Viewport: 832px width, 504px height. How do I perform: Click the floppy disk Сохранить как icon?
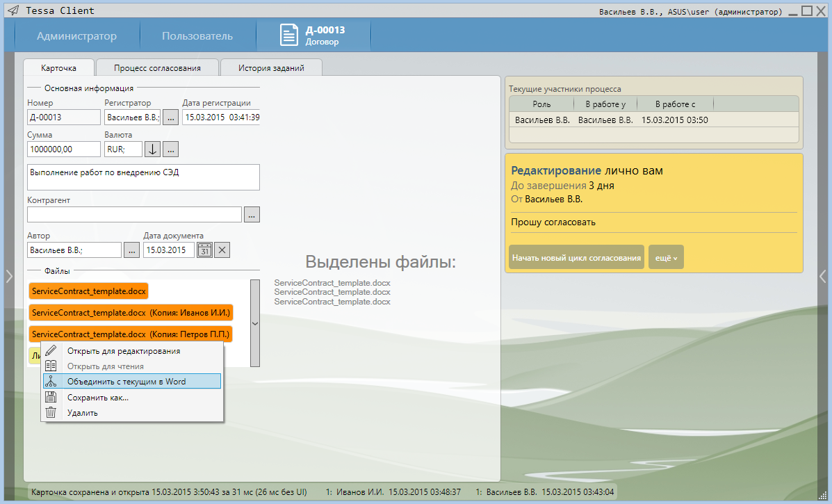click(51, 398)
